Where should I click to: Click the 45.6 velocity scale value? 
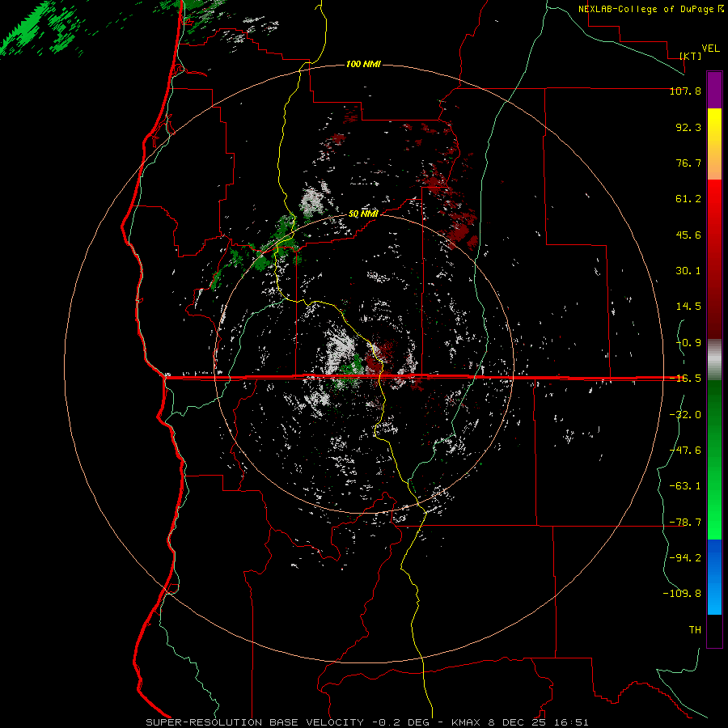(x=688, y=235)
